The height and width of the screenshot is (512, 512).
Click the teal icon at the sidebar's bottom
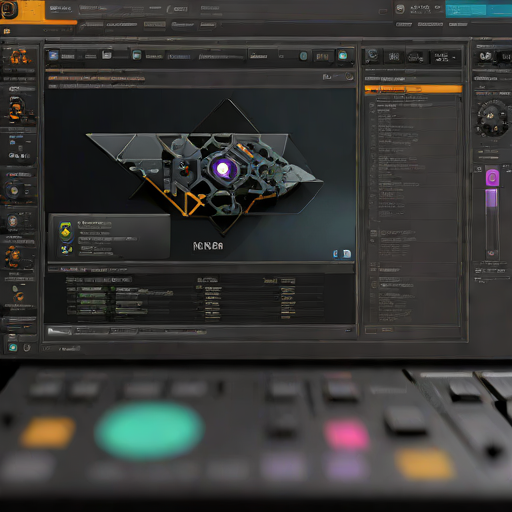point(13,348)
